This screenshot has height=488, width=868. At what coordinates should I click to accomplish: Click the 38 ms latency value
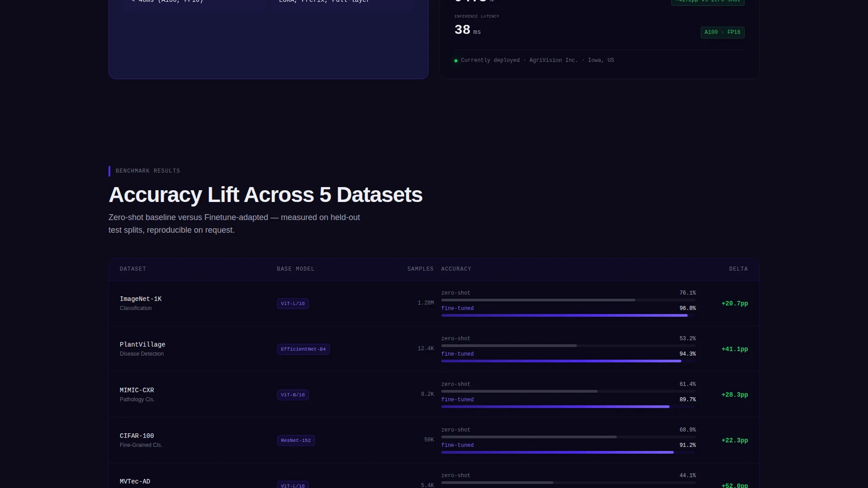coord(467,30)
